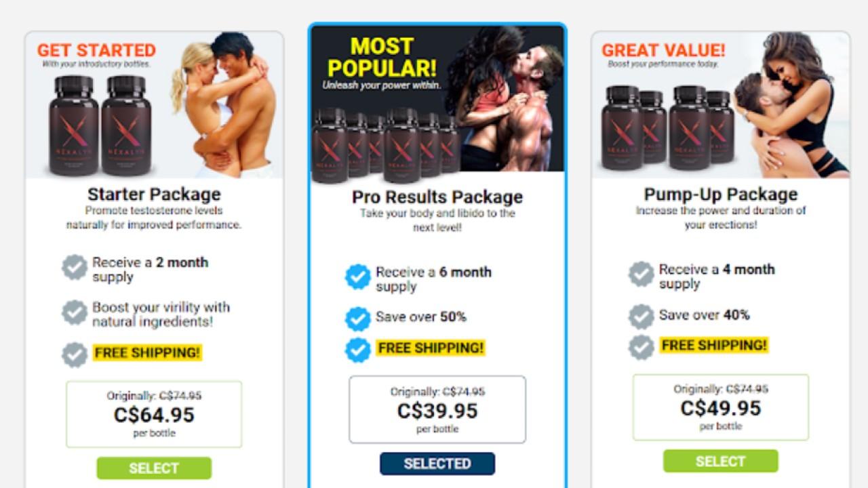868x488 pixels.
Task: Click gray checkmark next to Save over 40%
Action: click(641, 316)
